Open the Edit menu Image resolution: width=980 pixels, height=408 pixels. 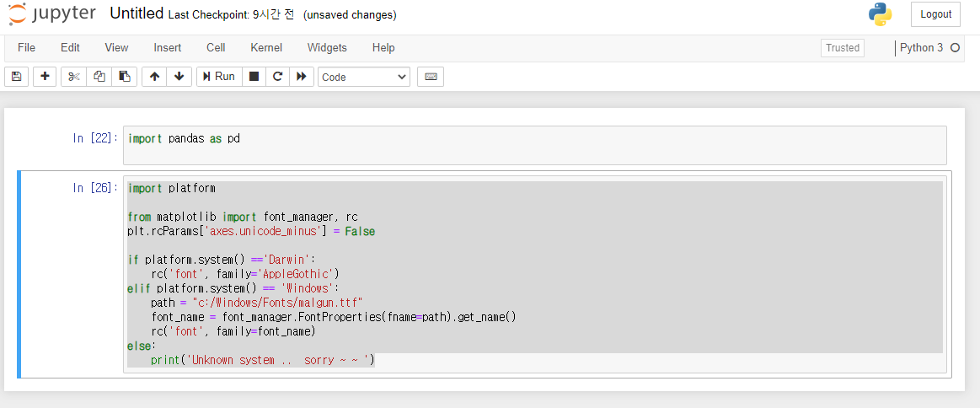click(x=70, y=47)
